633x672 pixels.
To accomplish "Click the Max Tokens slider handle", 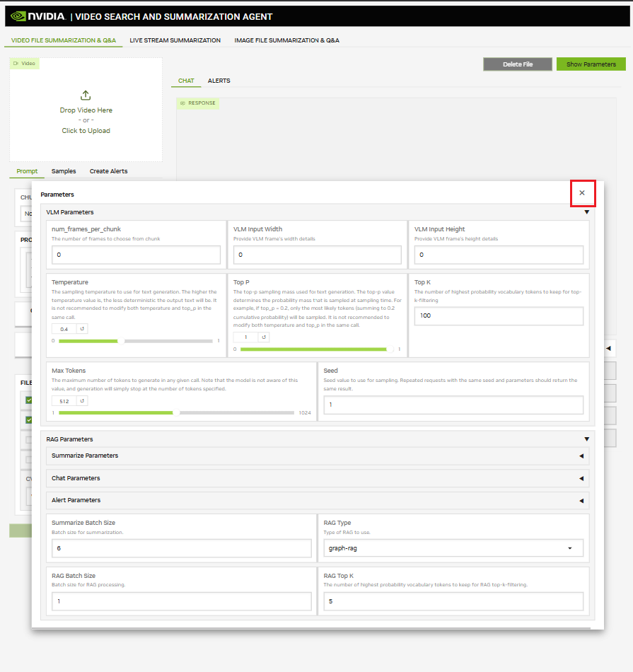I will (x=175, y=412).
